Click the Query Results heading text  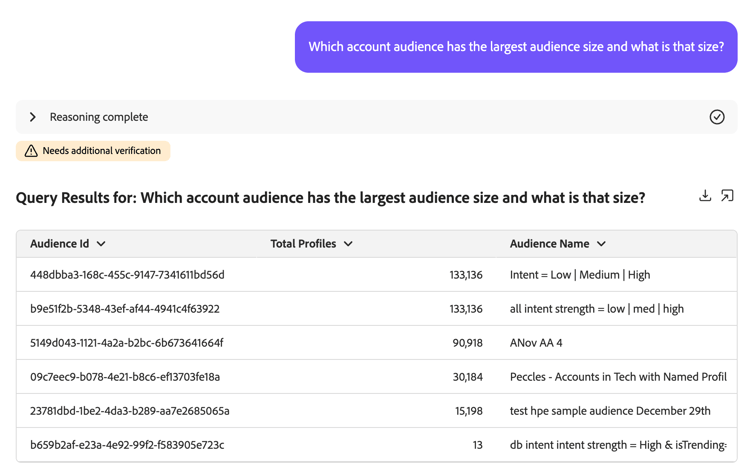click(330, 198)
